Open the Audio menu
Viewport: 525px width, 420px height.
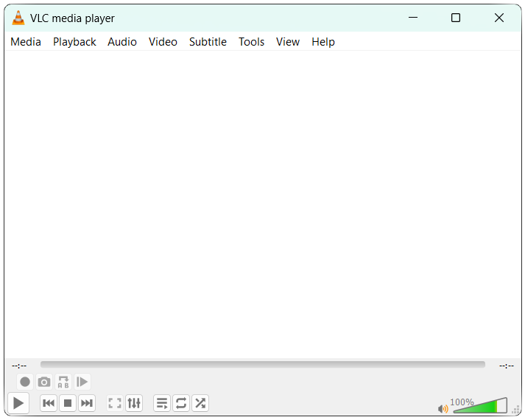(x=122, y=42)
